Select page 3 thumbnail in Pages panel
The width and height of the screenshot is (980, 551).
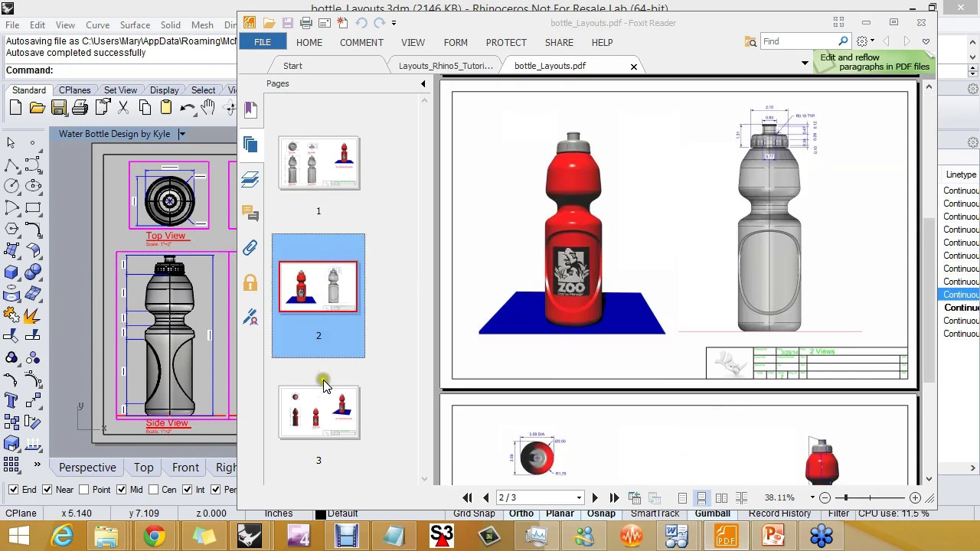(318, 412)
